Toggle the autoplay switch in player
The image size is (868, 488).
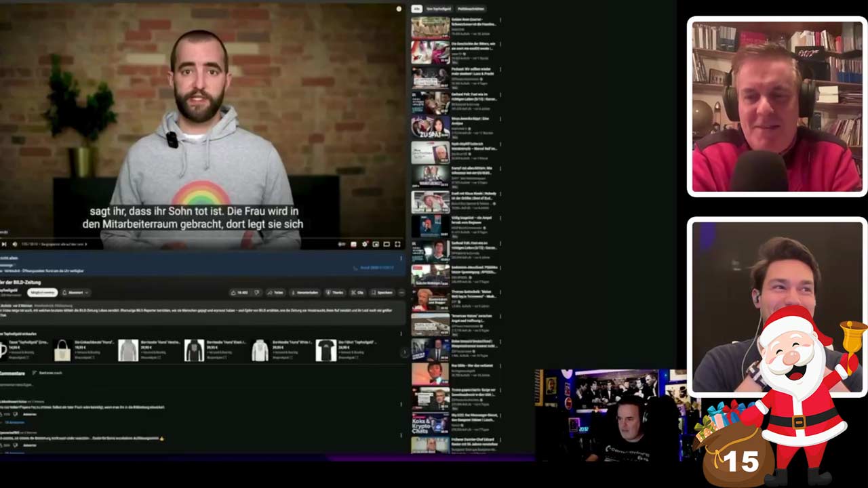point(342,244)
